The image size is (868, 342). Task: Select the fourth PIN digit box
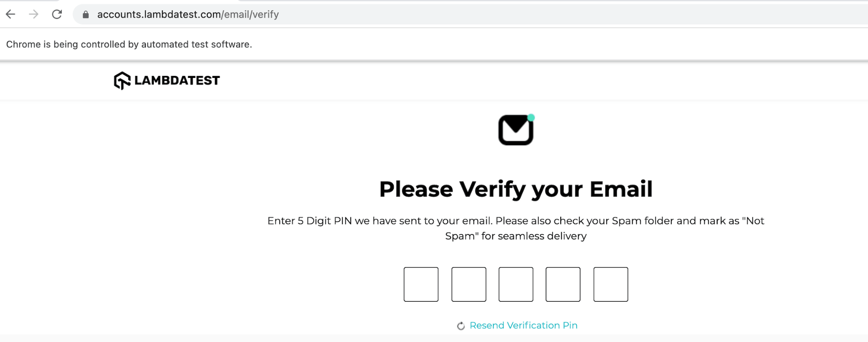click(x=563, y=284)
